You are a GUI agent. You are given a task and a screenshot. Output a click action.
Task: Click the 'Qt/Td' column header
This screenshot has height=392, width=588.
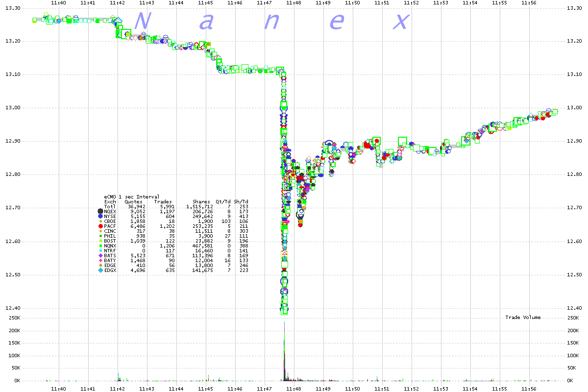click(223, 201)
